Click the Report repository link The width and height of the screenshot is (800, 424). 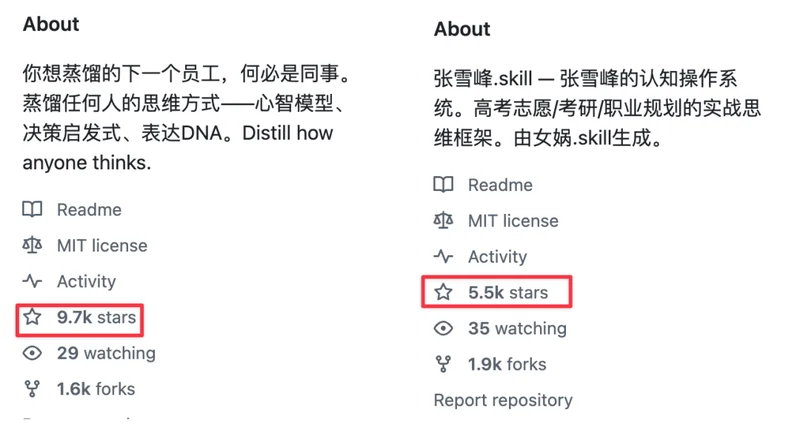pyautogui.click(x=503, y=400)
